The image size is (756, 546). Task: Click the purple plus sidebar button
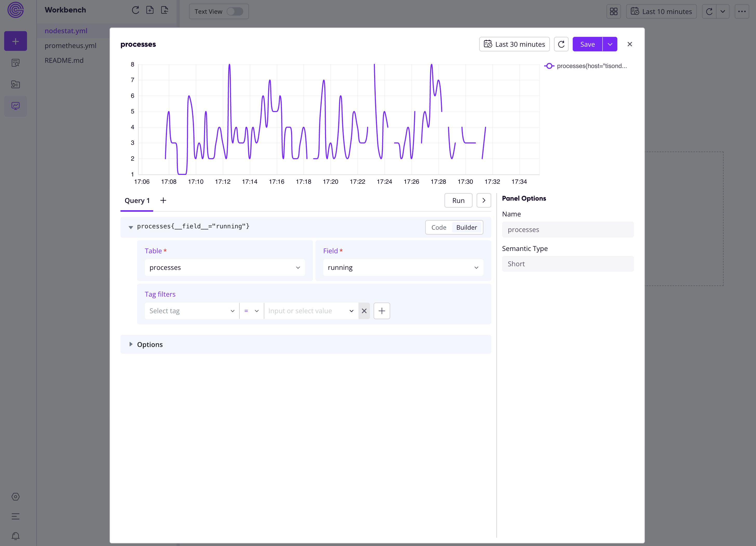click(15, 41)
